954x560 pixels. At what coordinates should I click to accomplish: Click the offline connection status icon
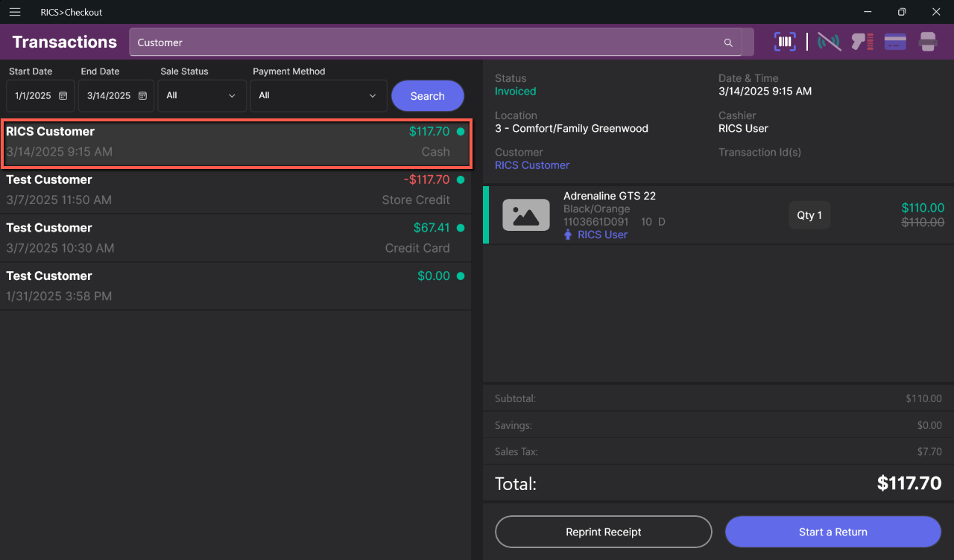(829, 42)
